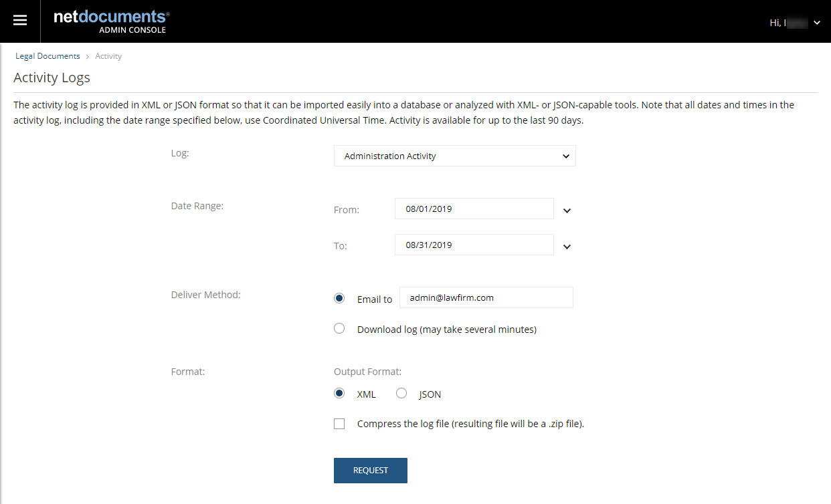Click the Download log label text
The image size is (831, 504).
pyautogui.click(x=446, y=330)
